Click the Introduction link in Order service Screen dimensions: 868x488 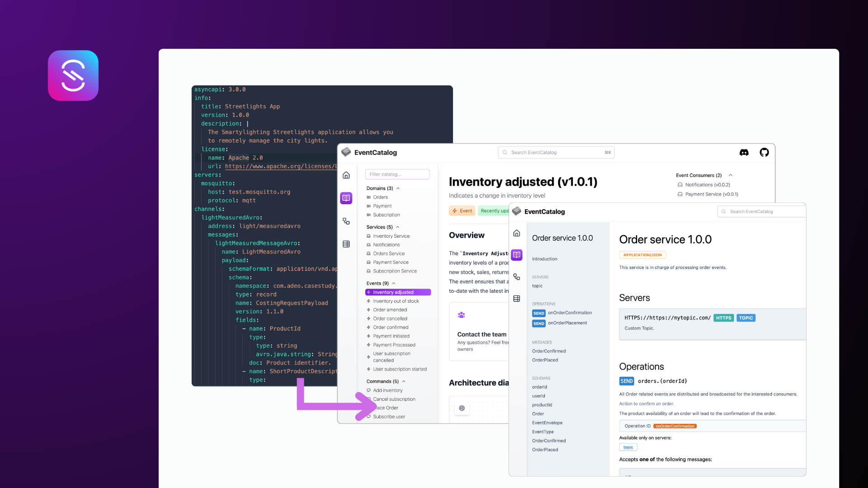point(544,259)
